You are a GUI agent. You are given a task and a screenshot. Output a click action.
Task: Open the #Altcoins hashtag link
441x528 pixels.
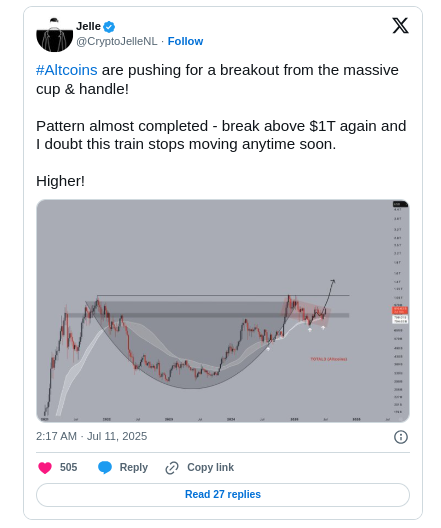pyautogui.click(x=67, y=70)
